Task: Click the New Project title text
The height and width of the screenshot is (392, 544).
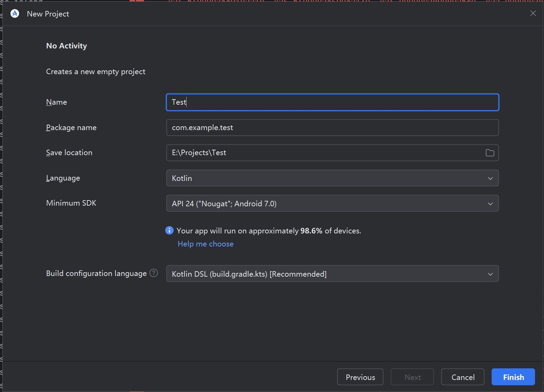Action: pos(48,14)
